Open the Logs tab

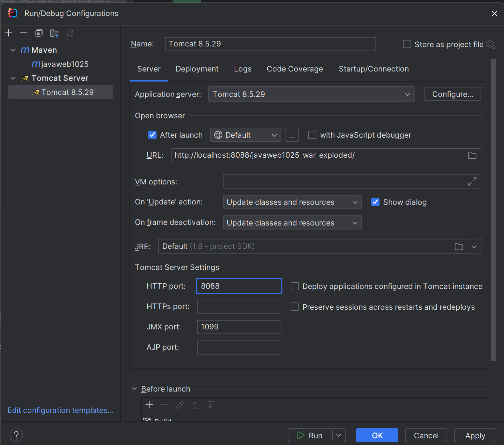click(x=243, y=69)
